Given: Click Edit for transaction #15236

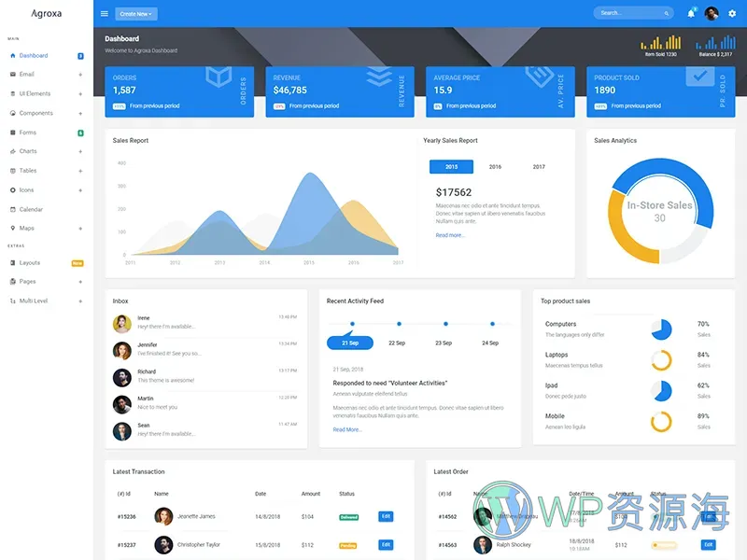Looking at the screenshot, I should coord(386,516).
